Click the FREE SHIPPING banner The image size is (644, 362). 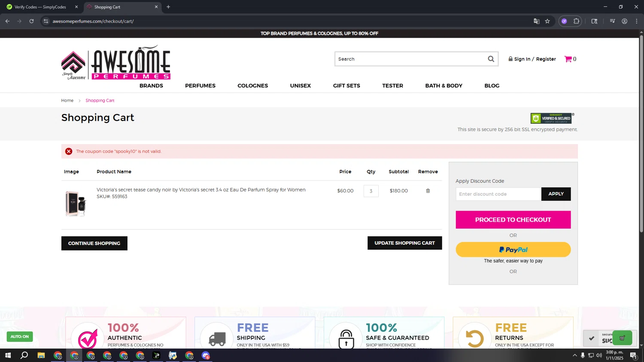255,333
